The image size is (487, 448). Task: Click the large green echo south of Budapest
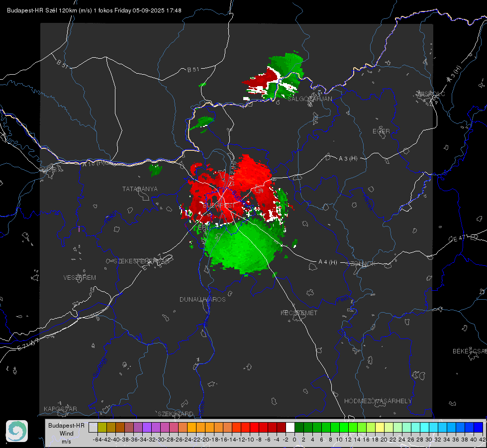(x=242, y=245)
